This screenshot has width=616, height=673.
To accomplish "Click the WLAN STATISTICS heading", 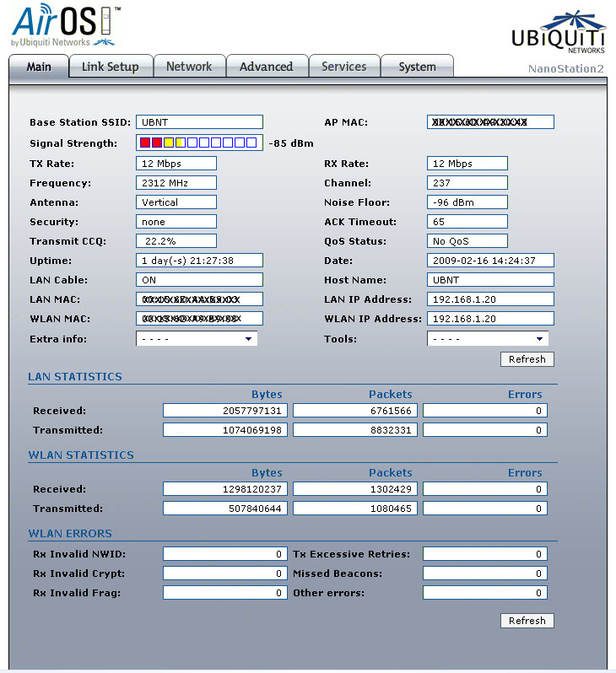I will pos(81,455).
